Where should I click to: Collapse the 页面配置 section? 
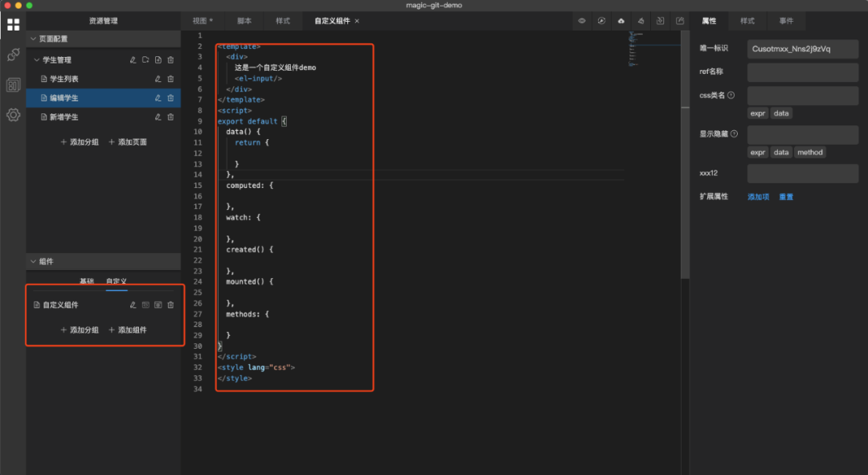[33, 39]
